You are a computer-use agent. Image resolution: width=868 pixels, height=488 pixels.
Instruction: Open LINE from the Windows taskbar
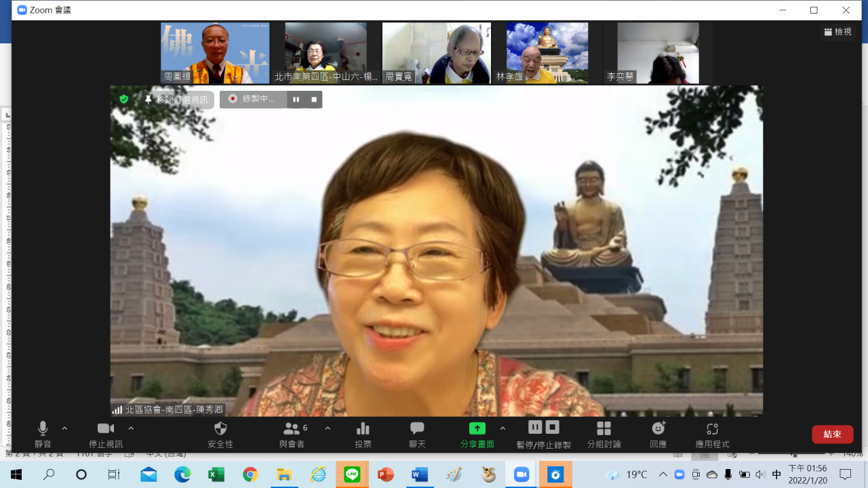[x=352, y=474]
